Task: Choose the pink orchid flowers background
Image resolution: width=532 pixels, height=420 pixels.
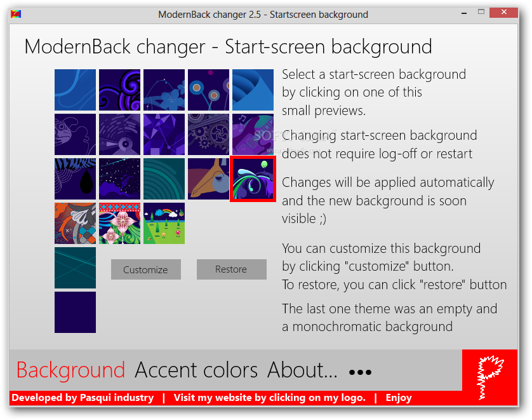Action: click(x=119, y=224)
